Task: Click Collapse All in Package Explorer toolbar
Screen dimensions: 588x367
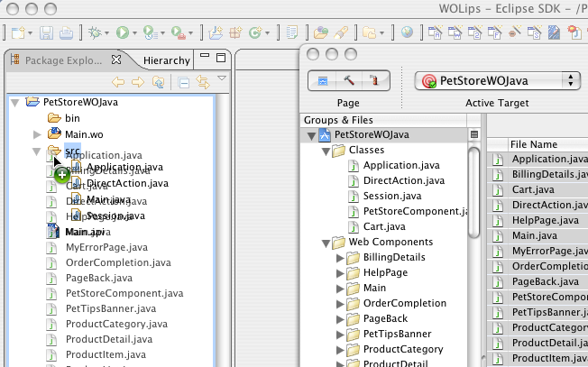Action: point(183,82)
